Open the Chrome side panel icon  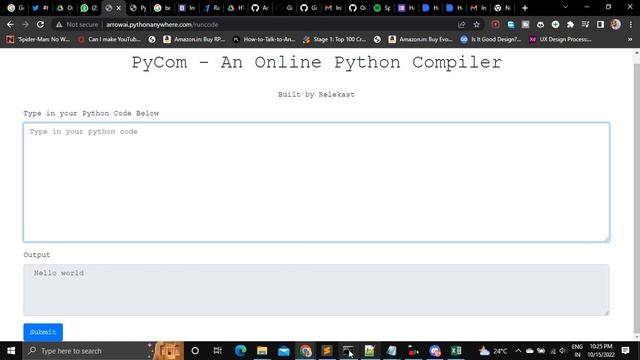tap(600, 24)
